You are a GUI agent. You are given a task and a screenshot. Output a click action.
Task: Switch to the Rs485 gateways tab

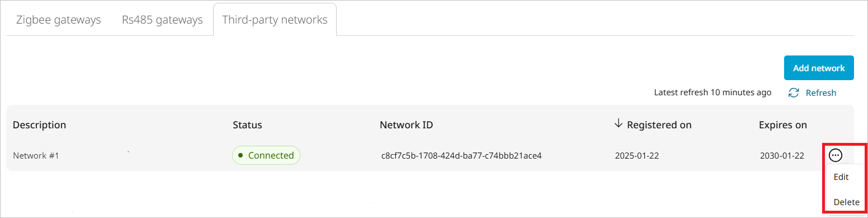point(162,20)
